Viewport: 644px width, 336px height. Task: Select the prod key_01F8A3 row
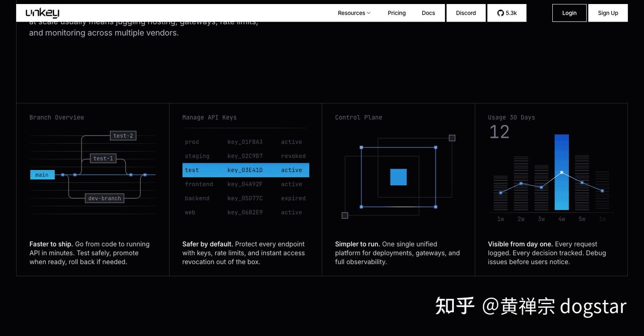[246, 142]
